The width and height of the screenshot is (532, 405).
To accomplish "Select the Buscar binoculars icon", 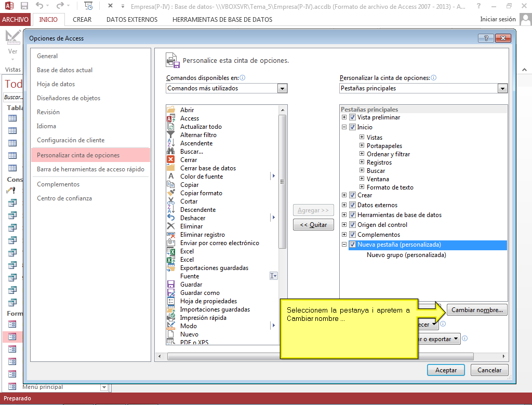I will coord(171,152).
